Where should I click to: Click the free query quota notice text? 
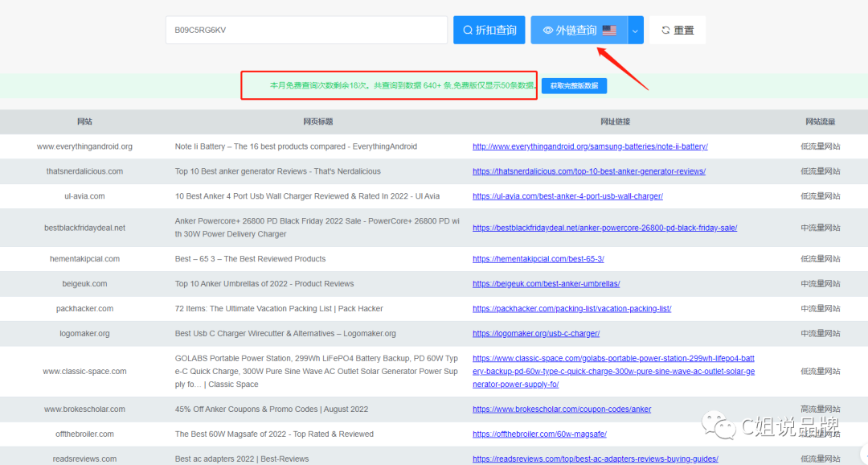tap(403, 86)
